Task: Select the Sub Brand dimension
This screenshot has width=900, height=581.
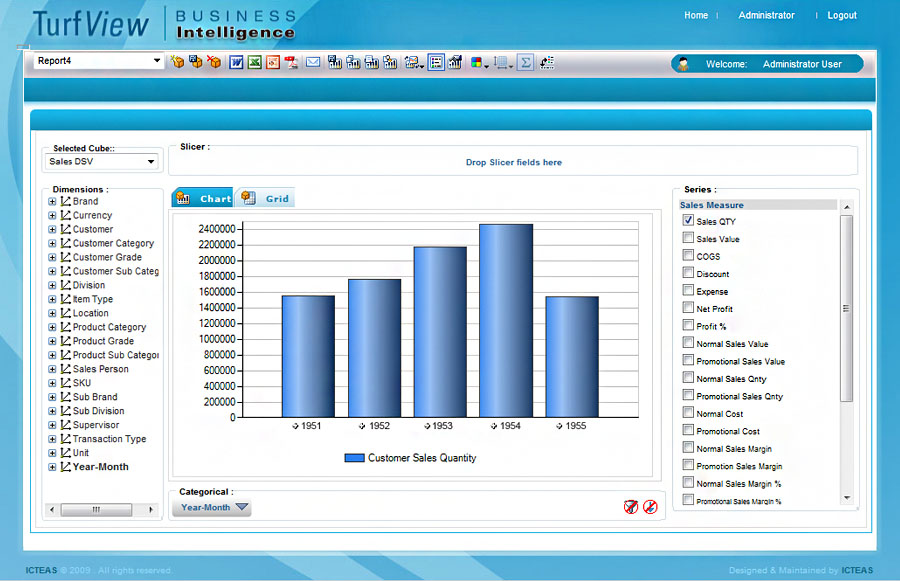Action: [95, 397]
